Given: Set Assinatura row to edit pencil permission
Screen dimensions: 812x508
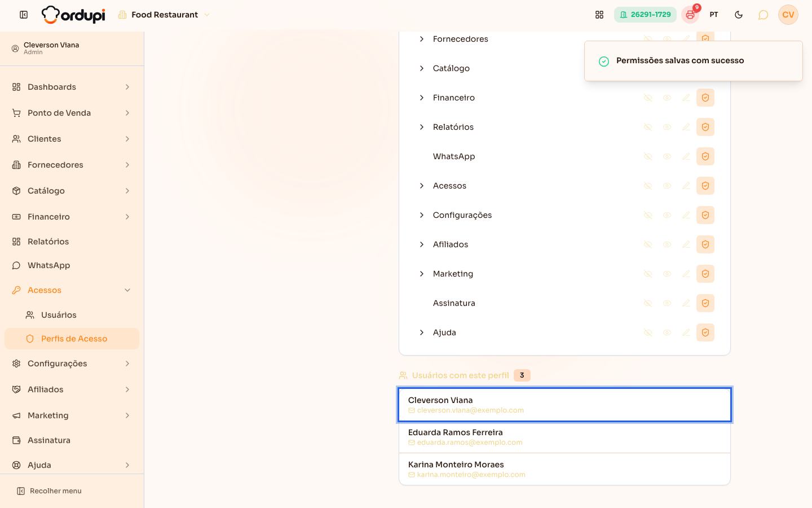Looking at the screenshot, I should pos(686,303).
